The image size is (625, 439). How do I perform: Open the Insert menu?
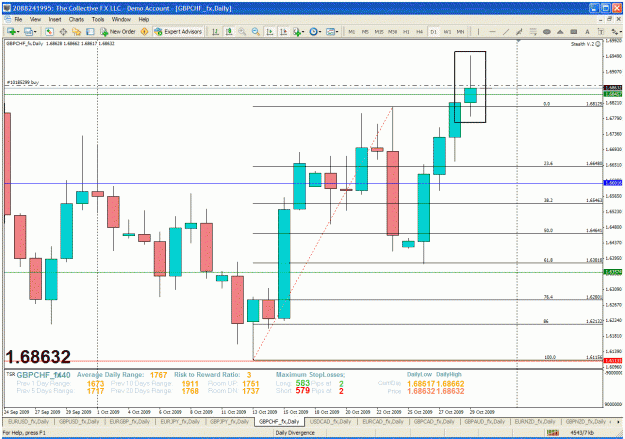[x=55, y=19]
